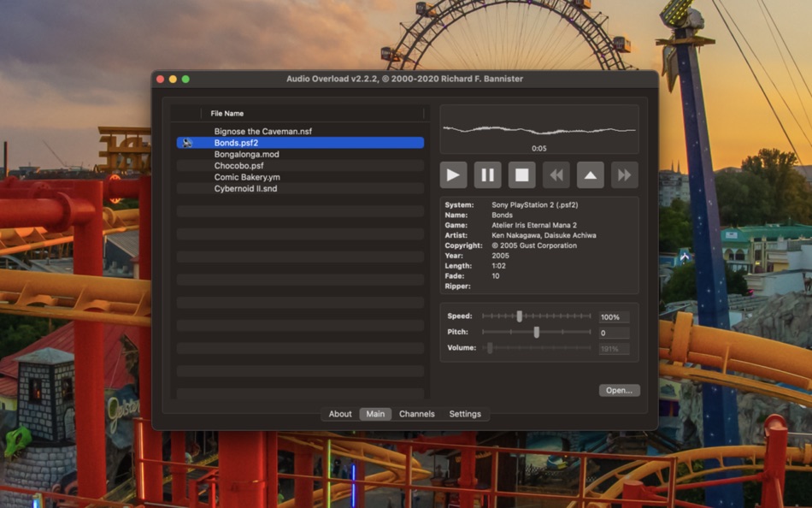Return to the Main tab

pos(375,414)
